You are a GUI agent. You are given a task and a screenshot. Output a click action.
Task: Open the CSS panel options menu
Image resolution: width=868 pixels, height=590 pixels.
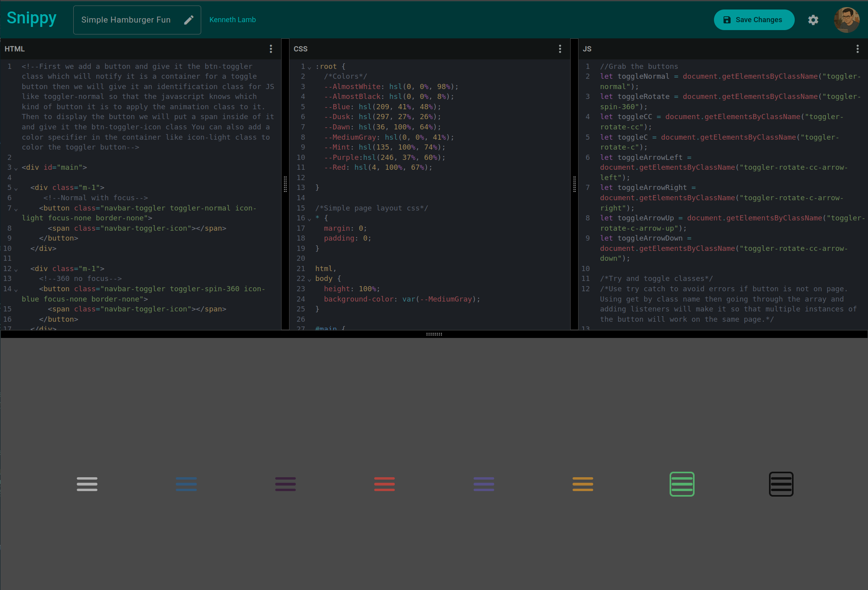tap(560, 49)
